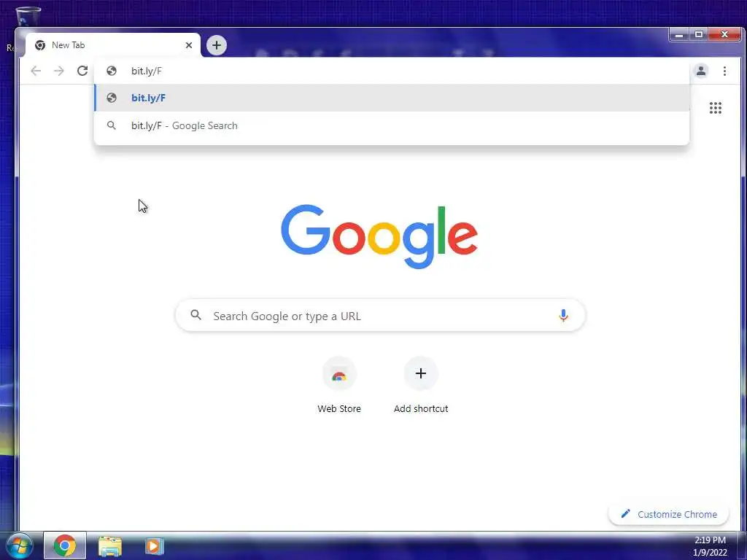Select the New Tab tab
747x560 pixels.
pos(113,45)
